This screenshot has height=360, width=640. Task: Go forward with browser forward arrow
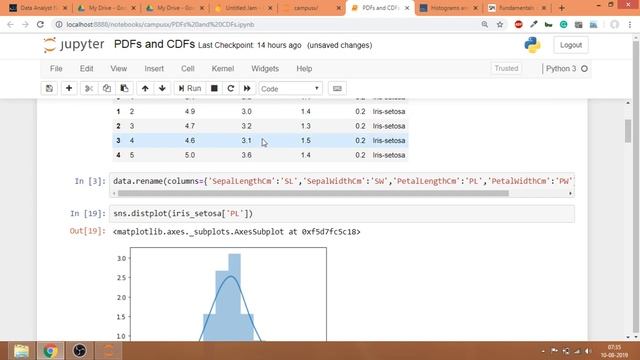click(25, 24)
